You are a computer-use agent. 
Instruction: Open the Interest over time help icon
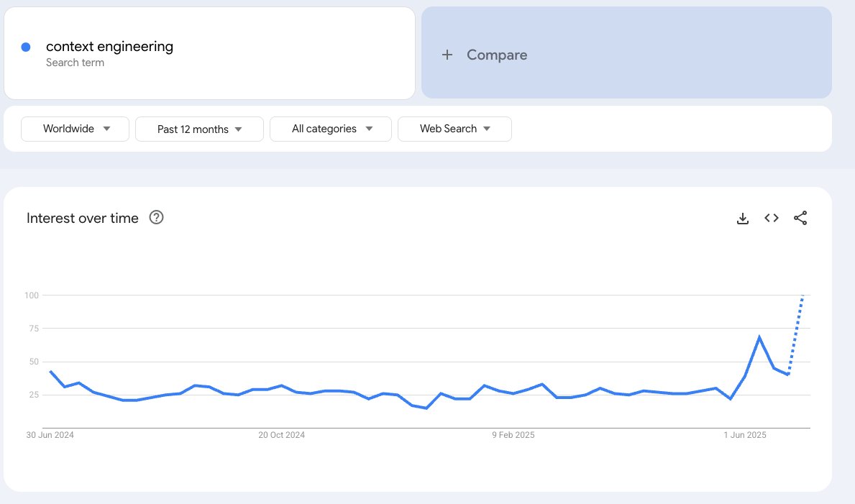pyautogui.click(x=157, y=218)
